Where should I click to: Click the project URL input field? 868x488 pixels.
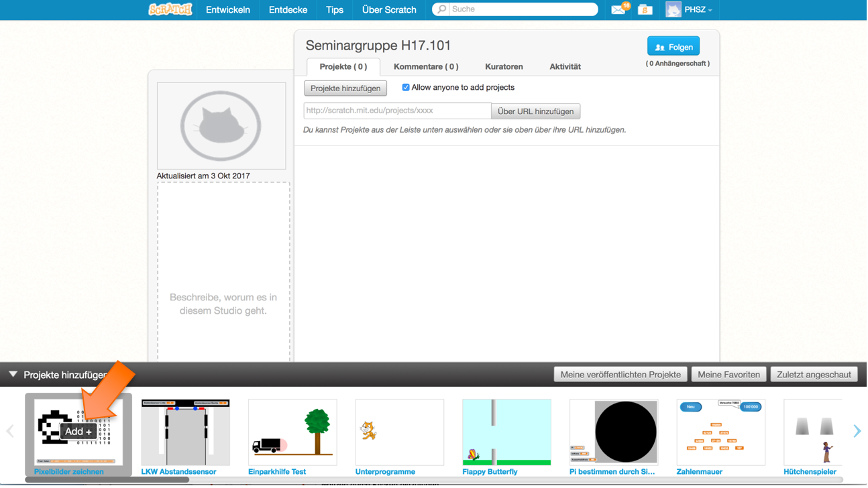point(397,111)
